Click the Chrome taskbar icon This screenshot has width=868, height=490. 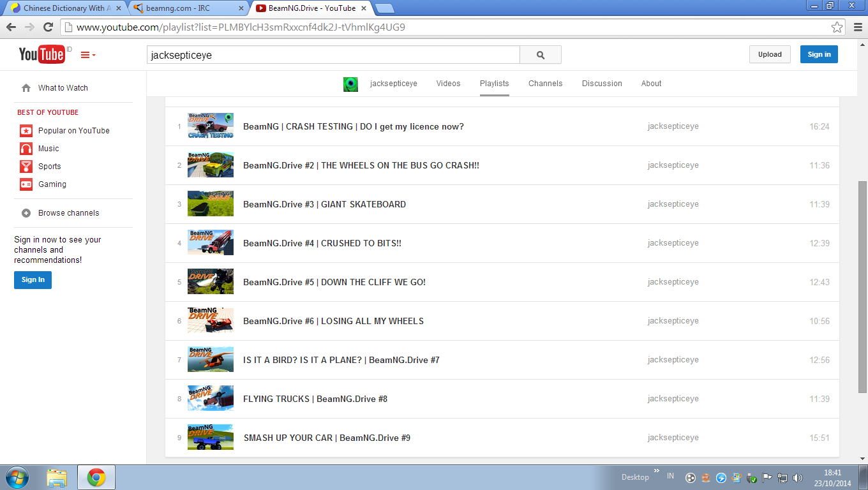(96, 477)
